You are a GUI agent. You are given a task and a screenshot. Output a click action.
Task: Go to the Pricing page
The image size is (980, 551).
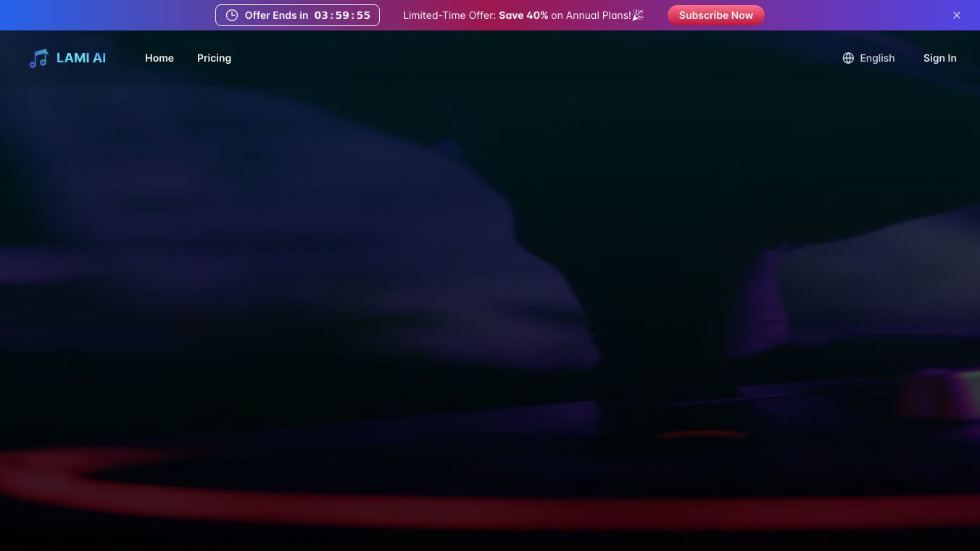click(214, 58)
